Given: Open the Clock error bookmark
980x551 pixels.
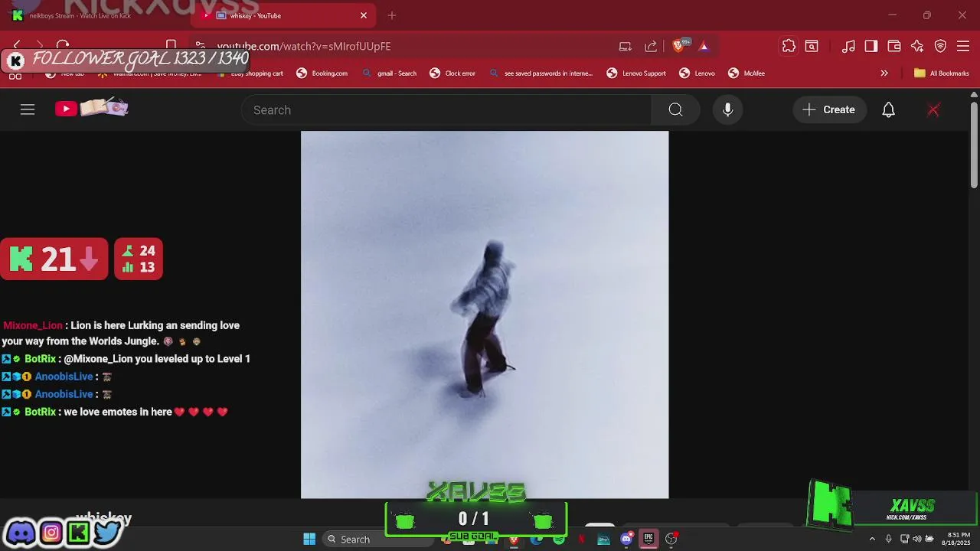Looking at the screenshot, I should pos(452,73).
